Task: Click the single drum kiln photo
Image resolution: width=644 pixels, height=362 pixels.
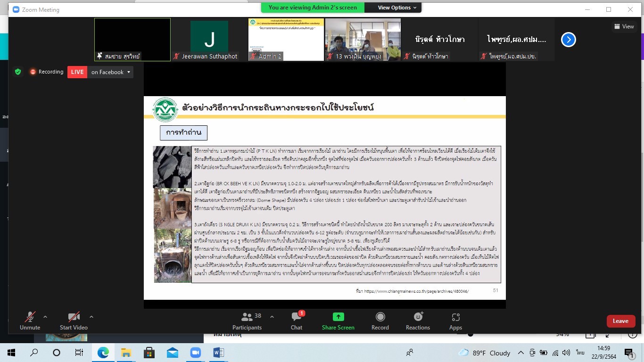Action: point(173,256)
